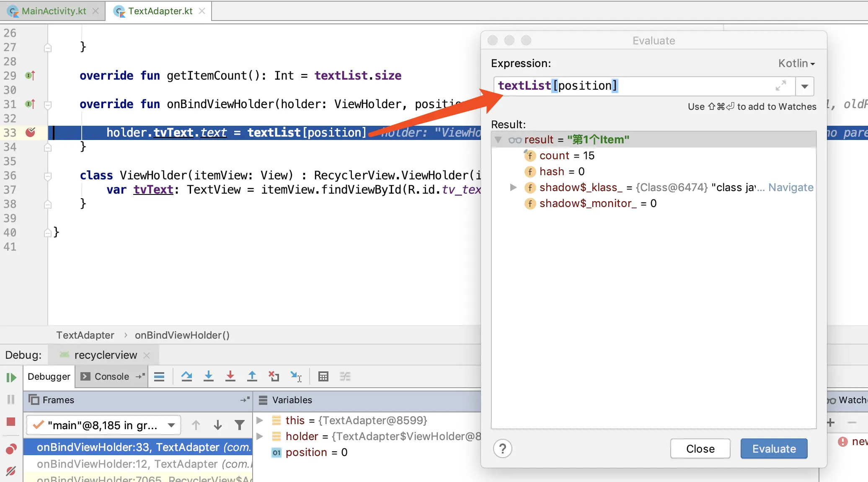Toggle breakpoint on line 33
The width and height of the screenshot is (868, 482).
pos(31,132)
